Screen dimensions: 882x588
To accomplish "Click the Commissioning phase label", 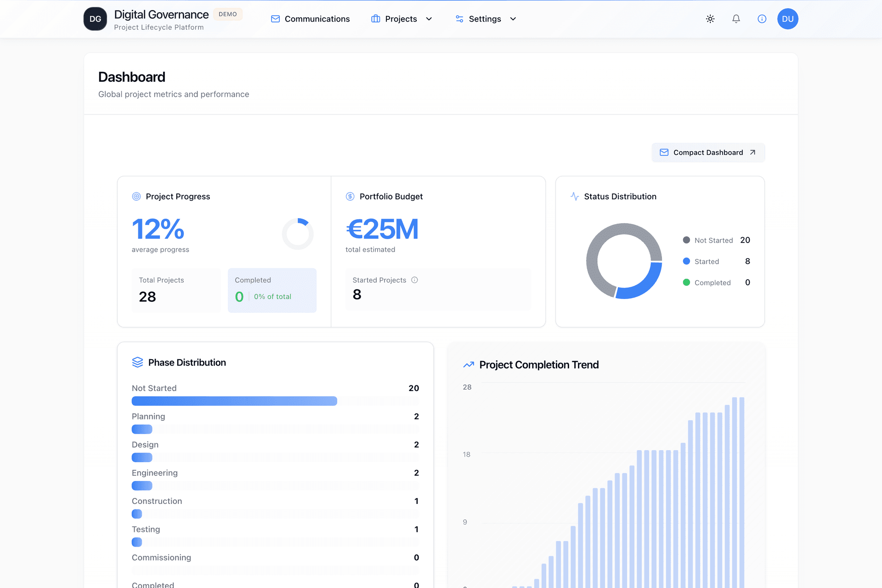I will [161, 558].
